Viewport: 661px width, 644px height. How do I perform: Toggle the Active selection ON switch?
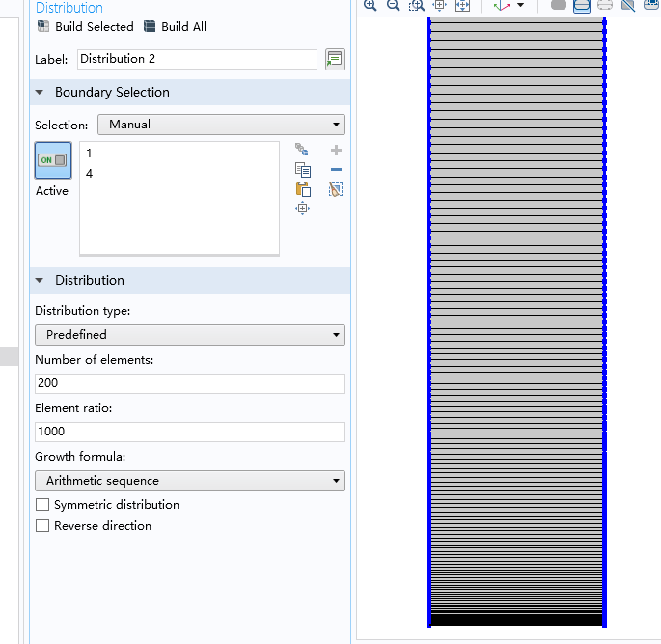pyautogui.click(x=53, y=160)
